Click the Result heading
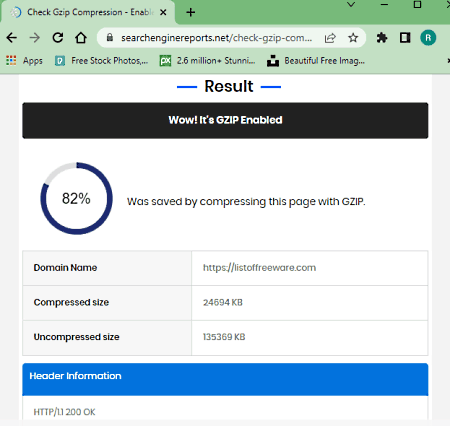450x426 pixels. [x=229, y=86]
